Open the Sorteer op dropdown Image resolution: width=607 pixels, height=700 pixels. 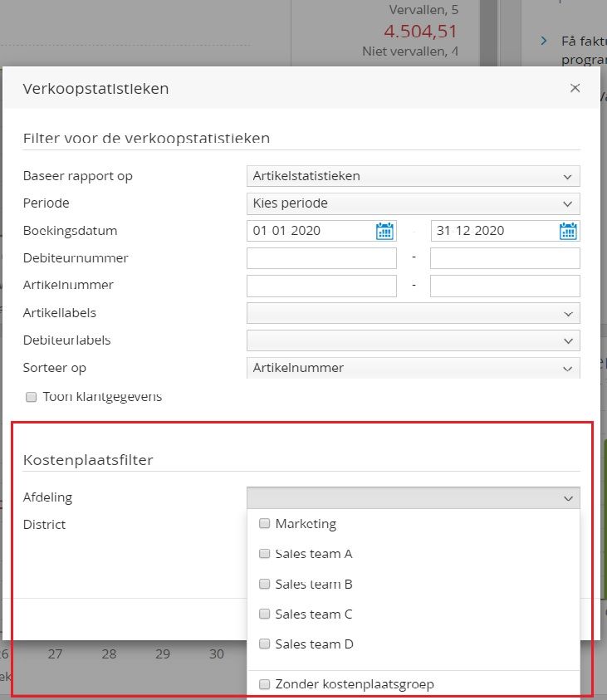click(414, 368)
